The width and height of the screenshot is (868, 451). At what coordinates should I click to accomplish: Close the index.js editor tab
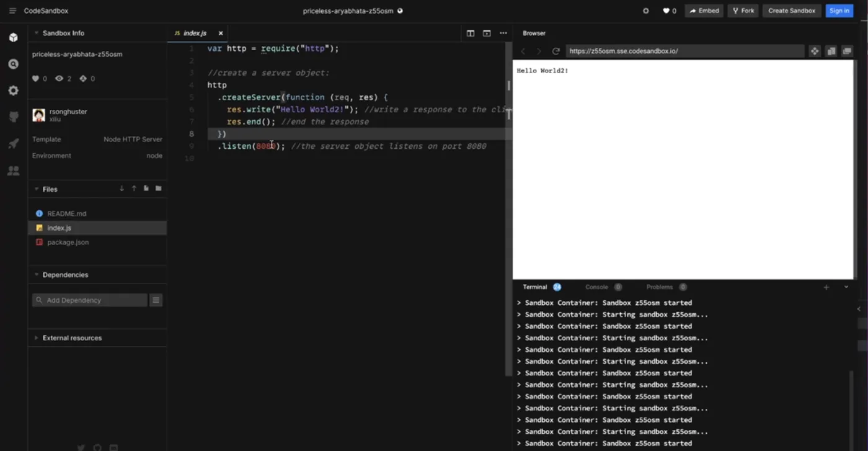(221, 33)
